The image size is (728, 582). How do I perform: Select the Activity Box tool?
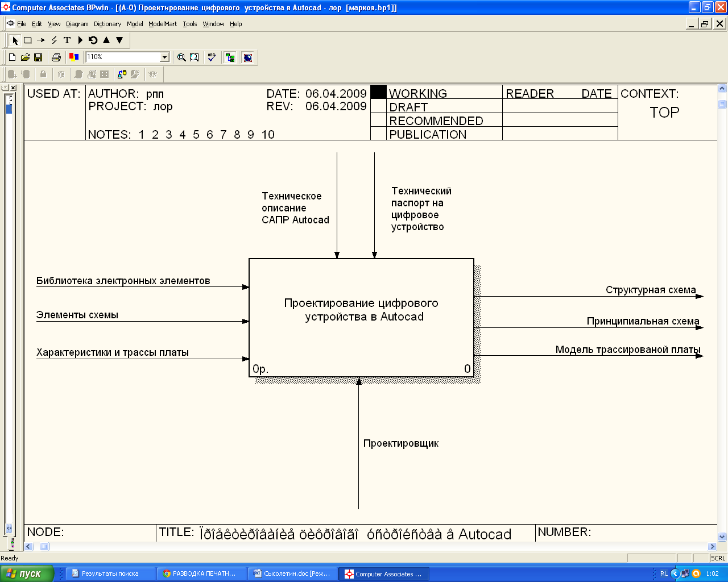[x=27, y=40]
